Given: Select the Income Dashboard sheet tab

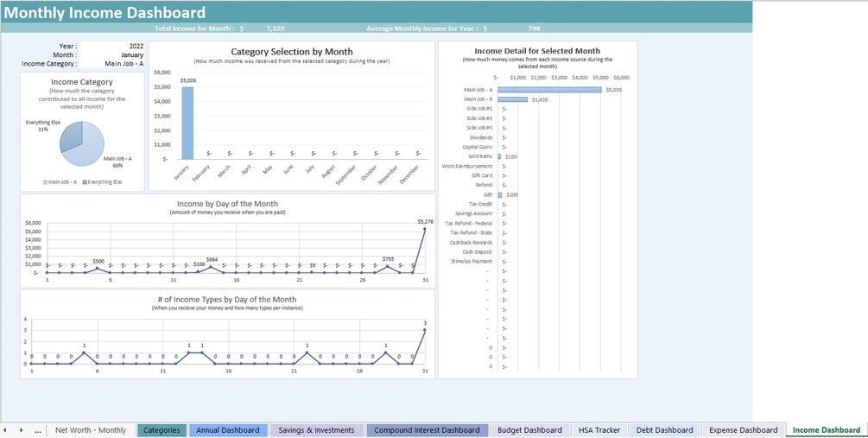Looking at the screenshot, I should [827, 430].
